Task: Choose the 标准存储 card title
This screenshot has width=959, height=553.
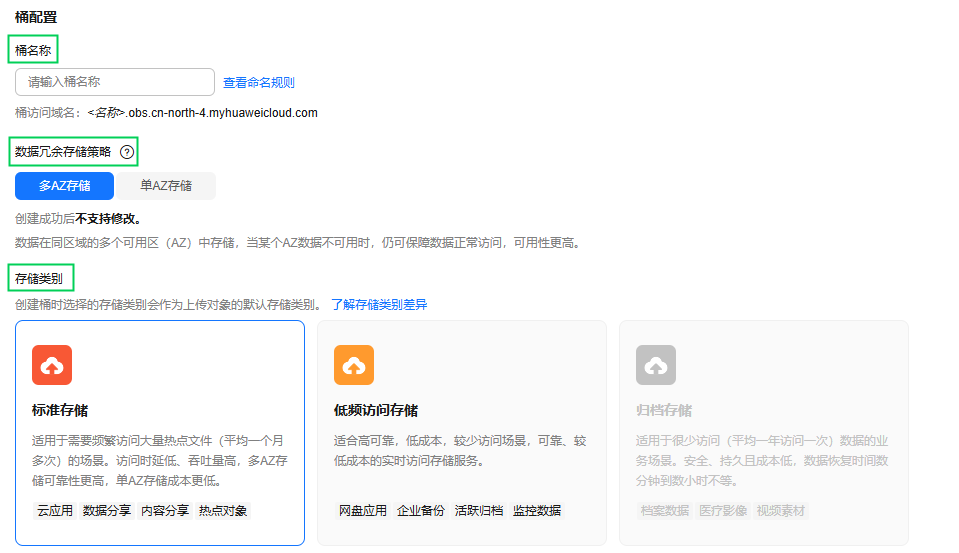Action: click(60, 410)
